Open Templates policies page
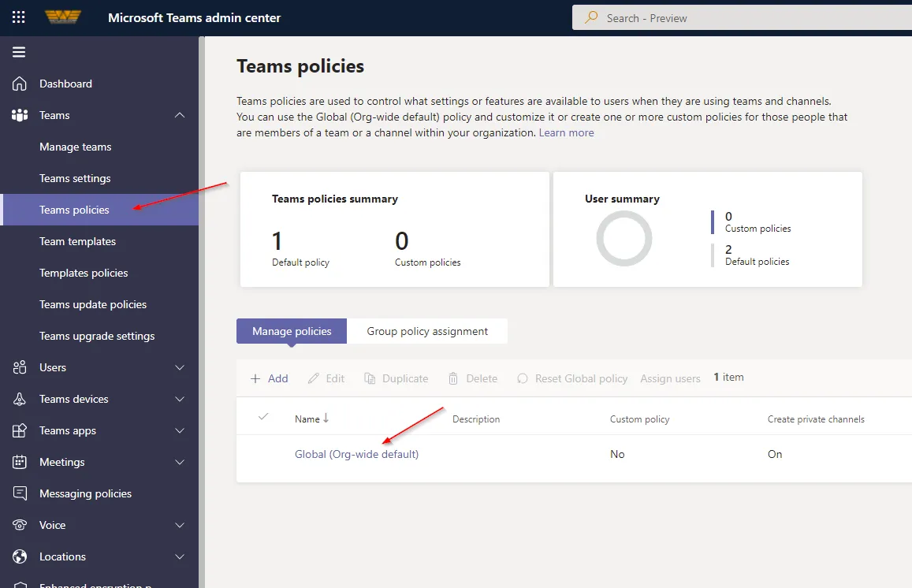Image resolution: width=912 pixels, height=588 pixels. click(x=84, y=273)
